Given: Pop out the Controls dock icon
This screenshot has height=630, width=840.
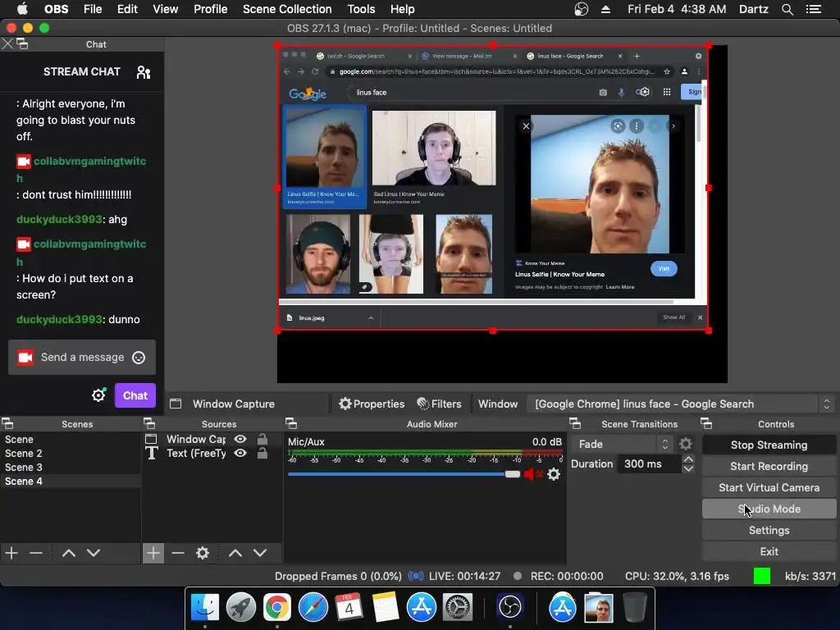Looking at the screenshot, I should click(x=706, y=424).
